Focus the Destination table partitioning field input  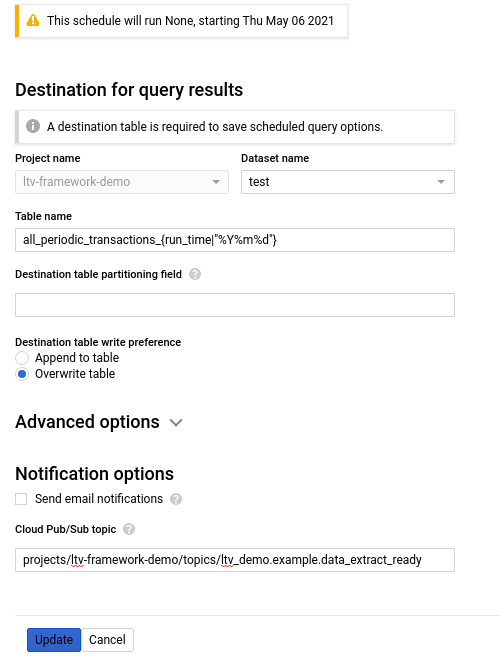[x=235, y=305]
